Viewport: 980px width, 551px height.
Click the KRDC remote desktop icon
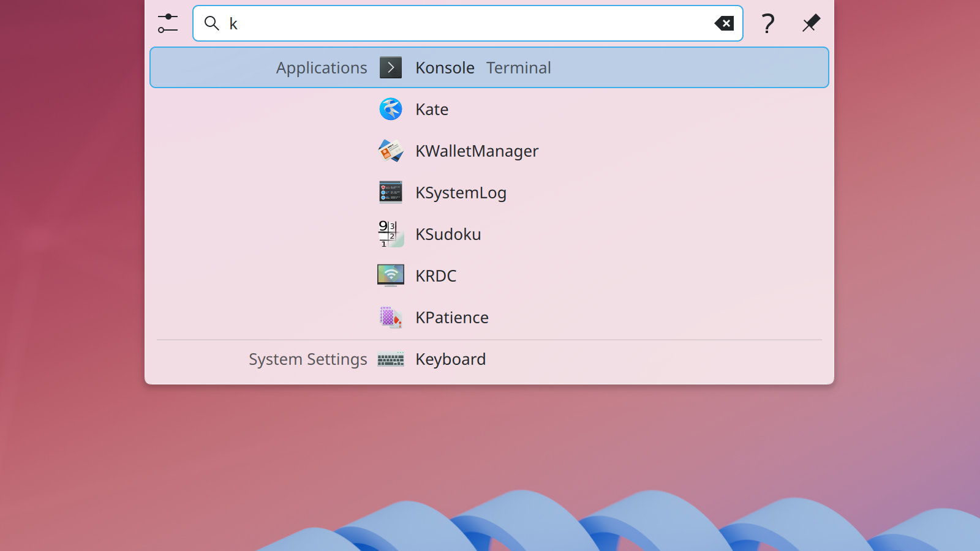[391, 275]
